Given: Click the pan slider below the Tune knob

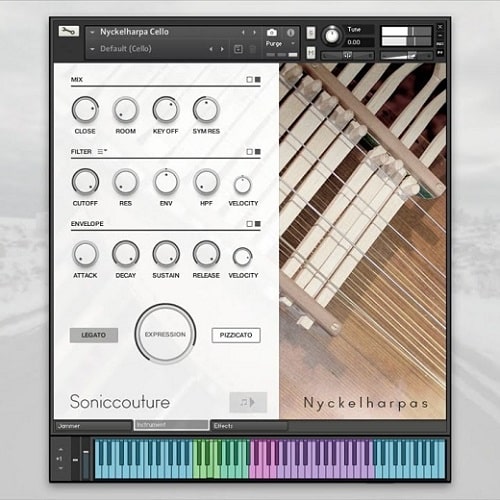Looking at the screenshot, I should pyautogui.click(x=347, y=55).
